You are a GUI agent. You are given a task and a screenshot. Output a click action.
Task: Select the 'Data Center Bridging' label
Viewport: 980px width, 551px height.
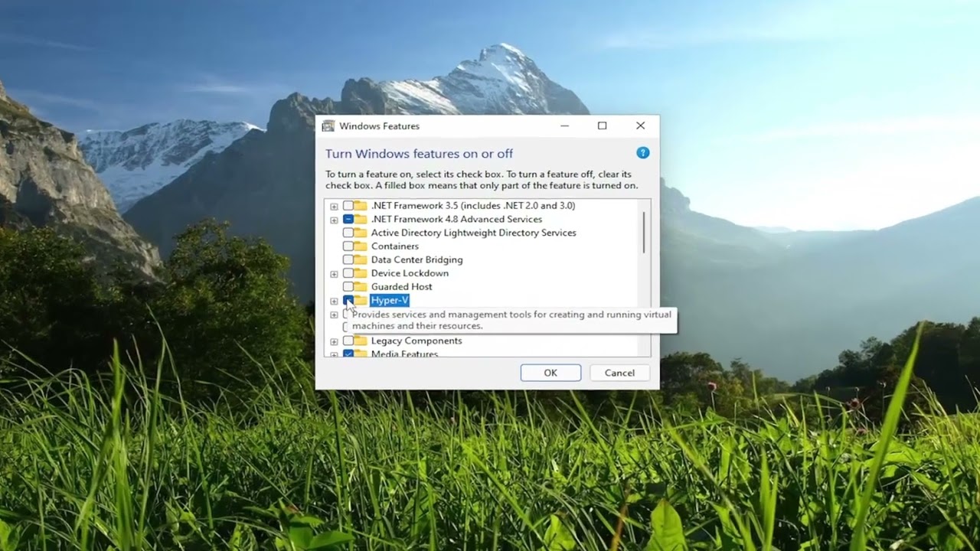pos(416,260)
